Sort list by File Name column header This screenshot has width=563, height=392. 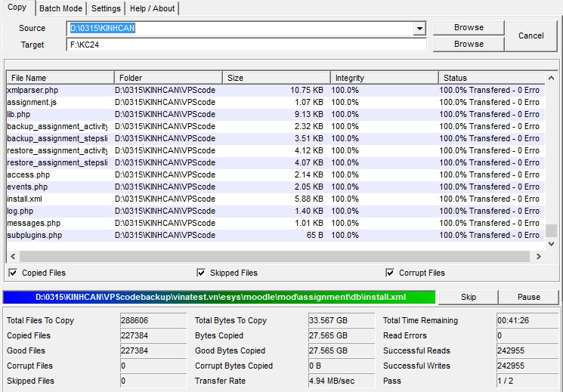point(60,78)
